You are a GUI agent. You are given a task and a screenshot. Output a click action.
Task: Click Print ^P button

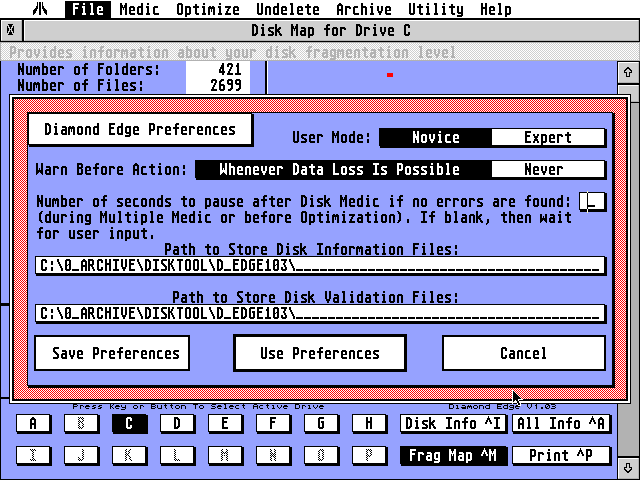coord(561,455)
